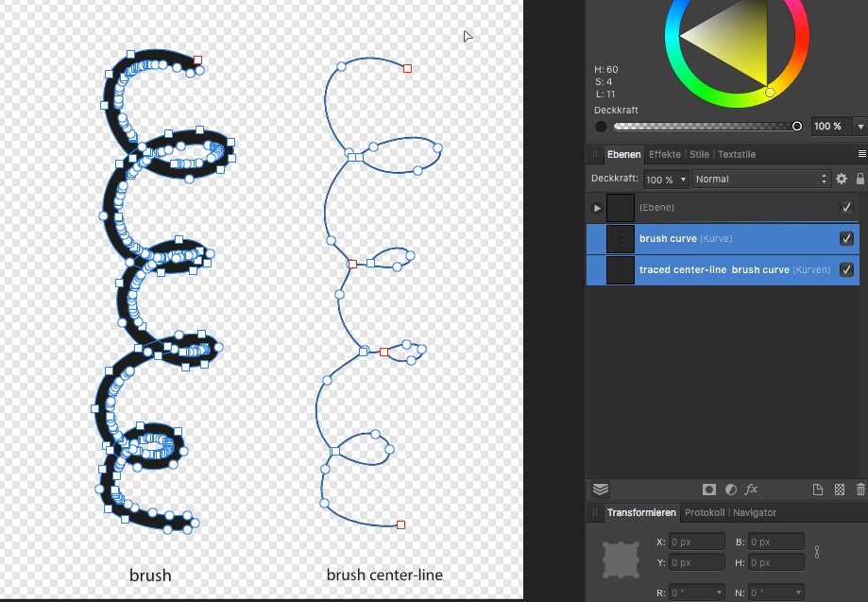Open the Normal blend mode dropdown

click(x=762, y=178)
